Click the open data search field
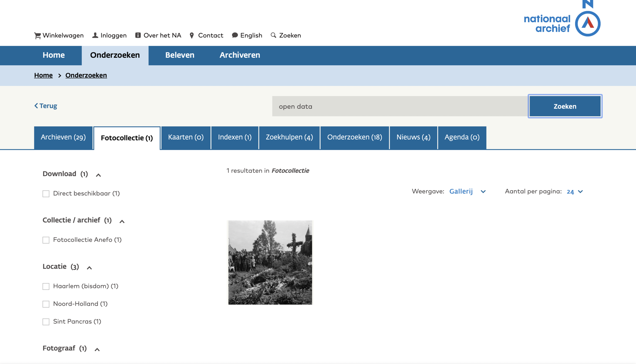The image size is (636, 364). click(x=399, y=106)
